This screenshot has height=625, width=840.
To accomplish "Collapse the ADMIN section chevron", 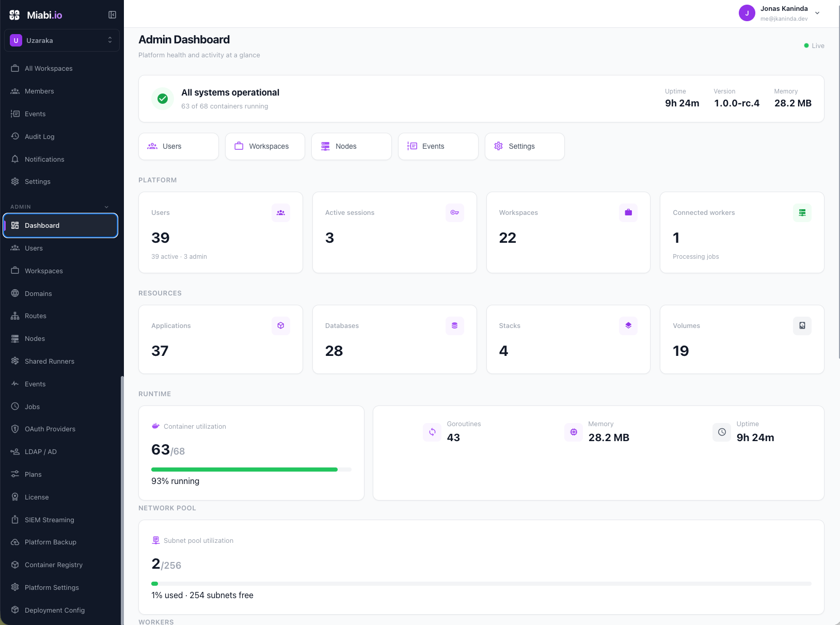I will [x=107, y=207].
